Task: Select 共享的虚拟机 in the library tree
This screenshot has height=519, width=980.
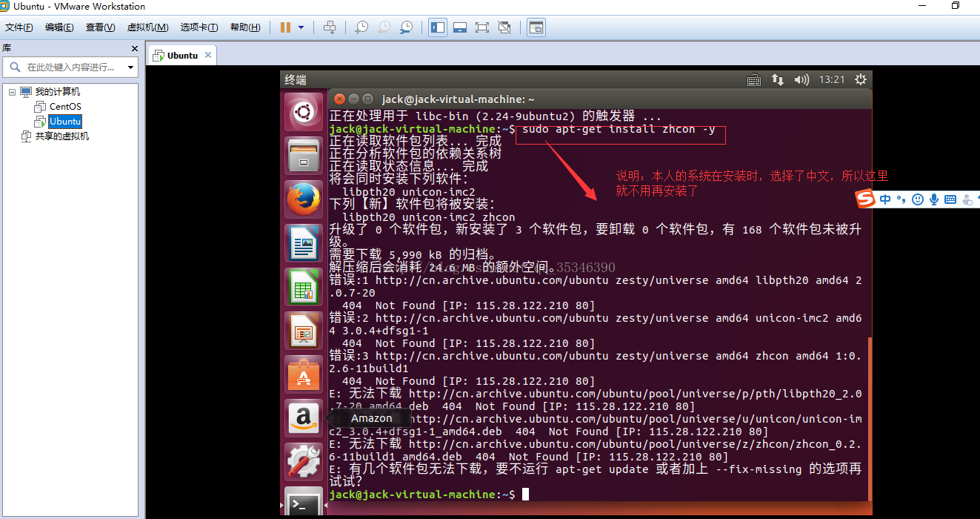Action: [62, 136]
